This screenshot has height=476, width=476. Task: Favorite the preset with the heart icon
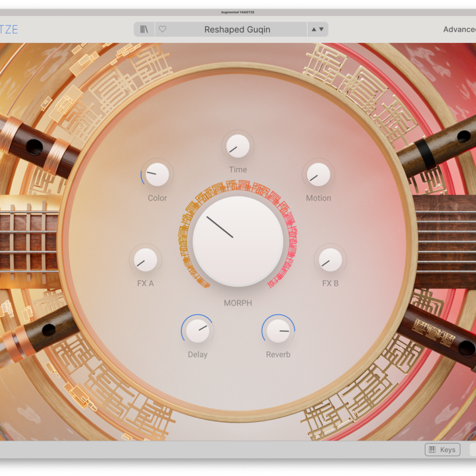point(162,29)
